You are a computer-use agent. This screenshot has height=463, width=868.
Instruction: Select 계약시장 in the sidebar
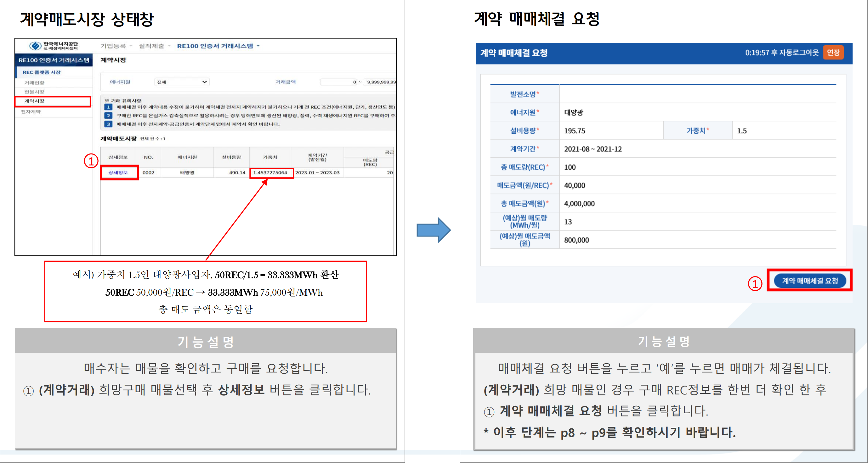click(x=34, y=101)
